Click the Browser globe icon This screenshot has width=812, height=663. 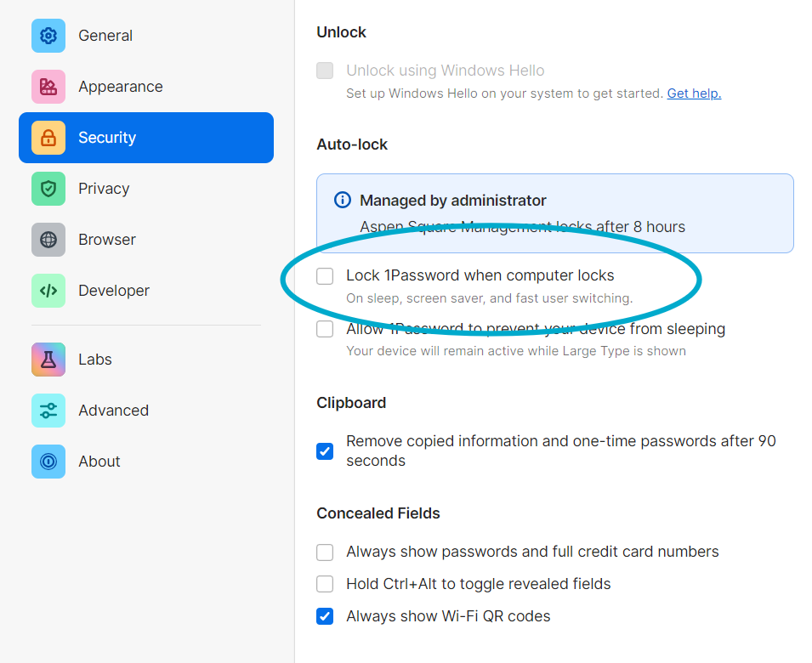(x=48, y=240)
